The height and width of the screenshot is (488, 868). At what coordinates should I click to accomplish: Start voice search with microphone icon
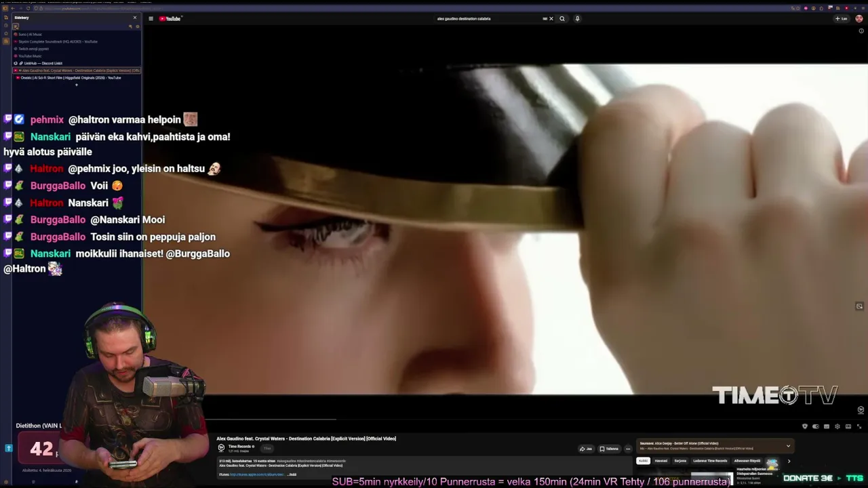pos(577,19)
